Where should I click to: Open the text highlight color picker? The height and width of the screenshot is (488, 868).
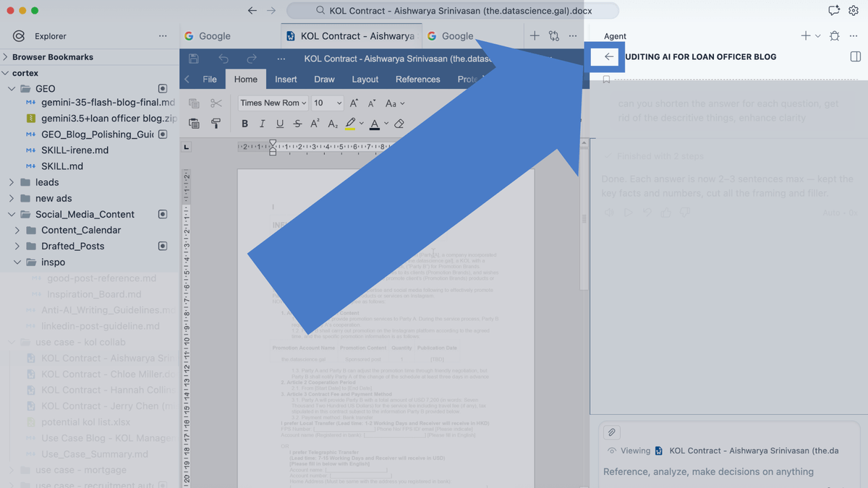[x=361, y=124]
